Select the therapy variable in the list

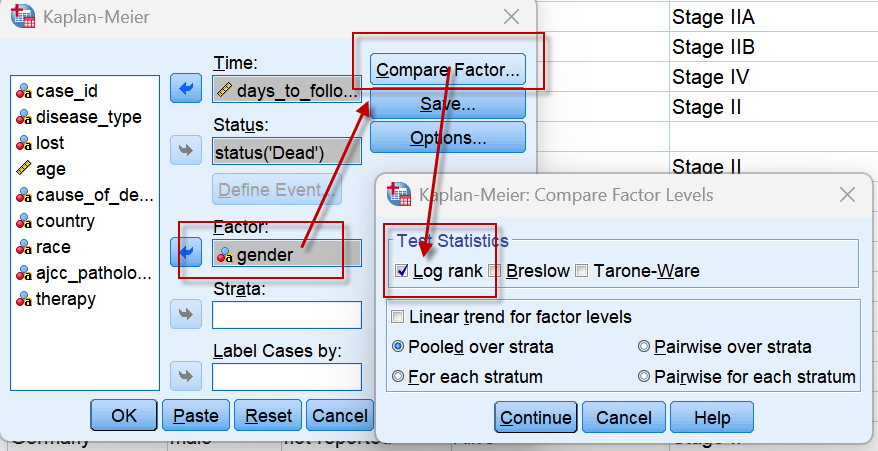pyautogui.click(x=66, y=299)
